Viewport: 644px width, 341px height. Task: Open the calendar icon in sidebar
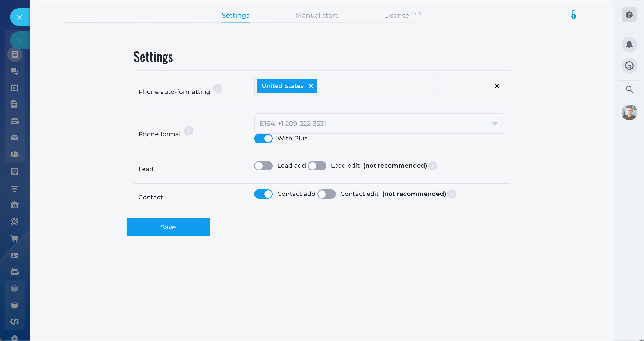(x=15, y=88)
